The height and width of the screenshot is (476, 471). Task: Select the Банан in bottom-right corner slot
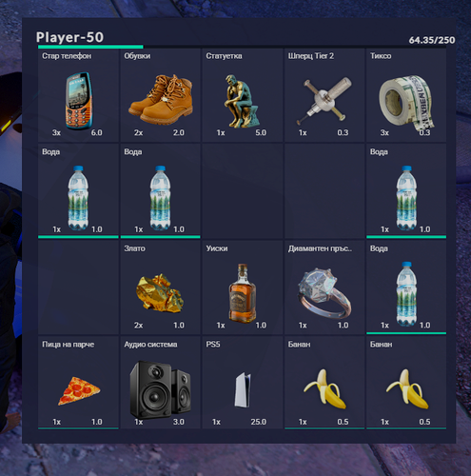click(406, 383)
